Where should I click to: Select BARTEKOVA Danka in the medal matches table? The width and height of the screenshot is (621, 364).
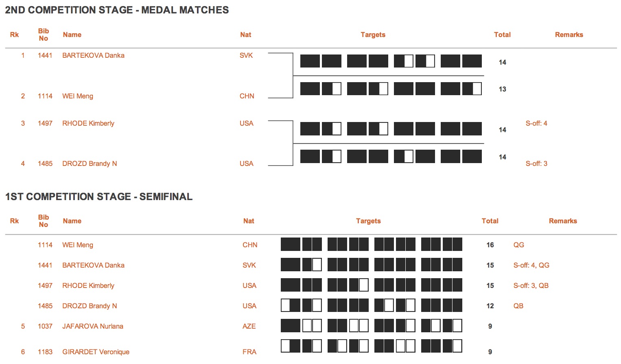point(93,55)
